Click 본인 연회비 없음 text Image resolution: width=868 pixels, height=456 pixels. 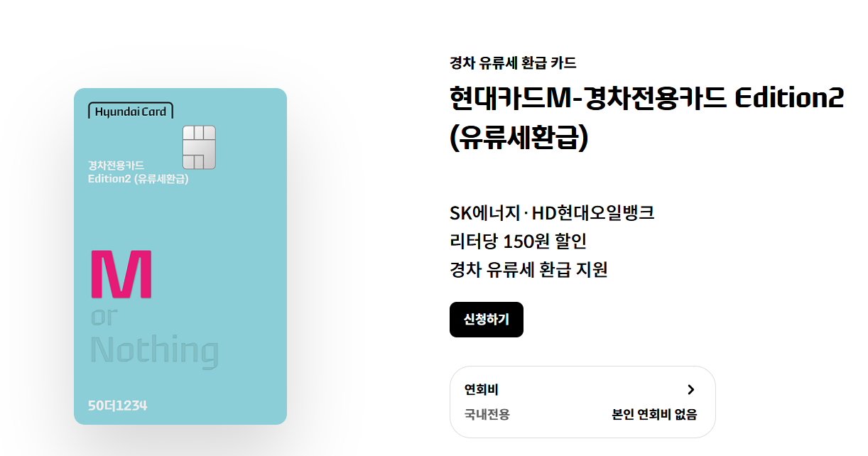pos(654,414)
